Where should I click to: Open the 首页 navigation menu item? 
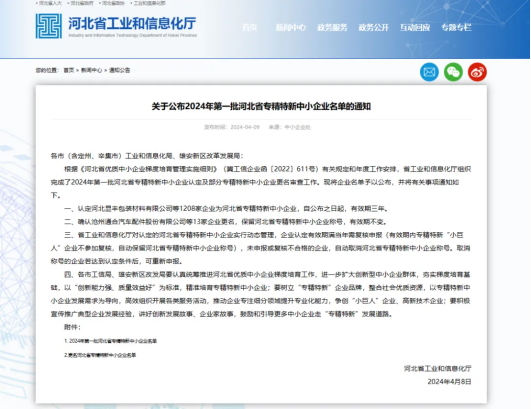(250, 27)
